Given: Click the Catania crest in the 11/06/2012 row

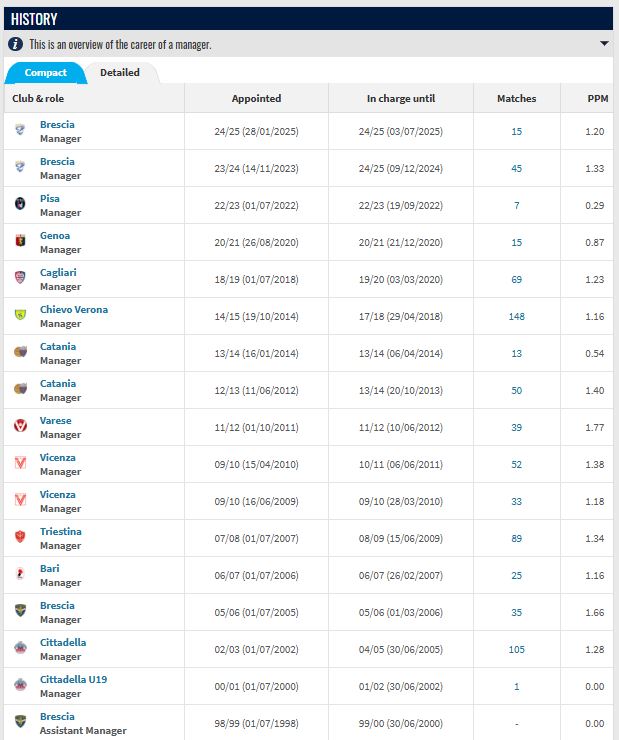Looking at the screenshot, I should (x=20, y=388).
